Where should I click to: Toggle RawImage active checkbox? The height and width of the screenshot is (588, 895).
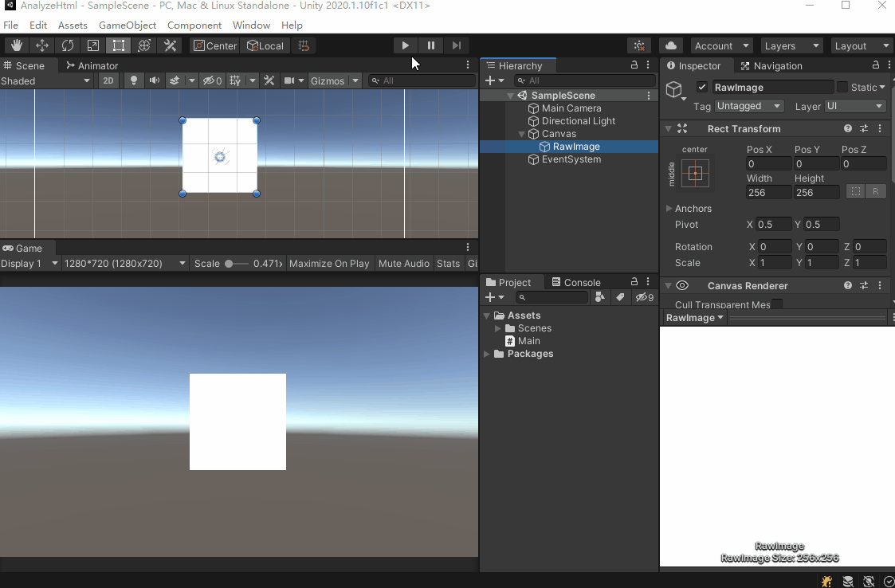tap(702, 88)
